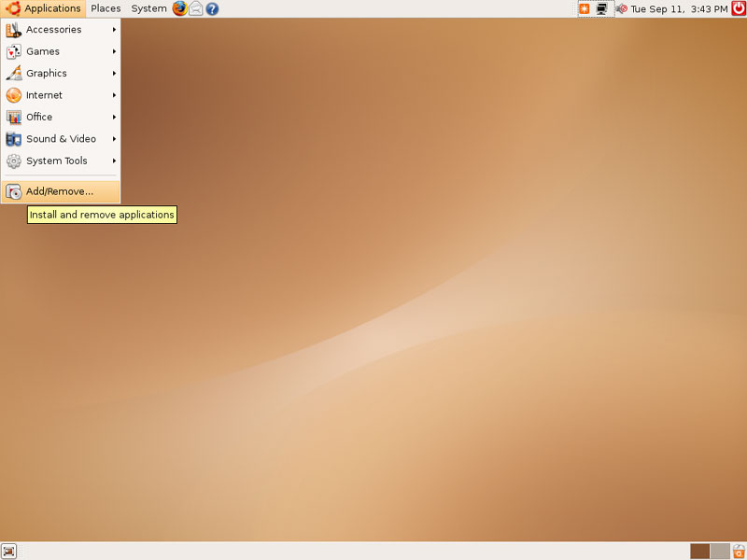Open the Graphics submenu
Image resolution: width=747 pixels, height=560 pixels.
click(61, 74)
